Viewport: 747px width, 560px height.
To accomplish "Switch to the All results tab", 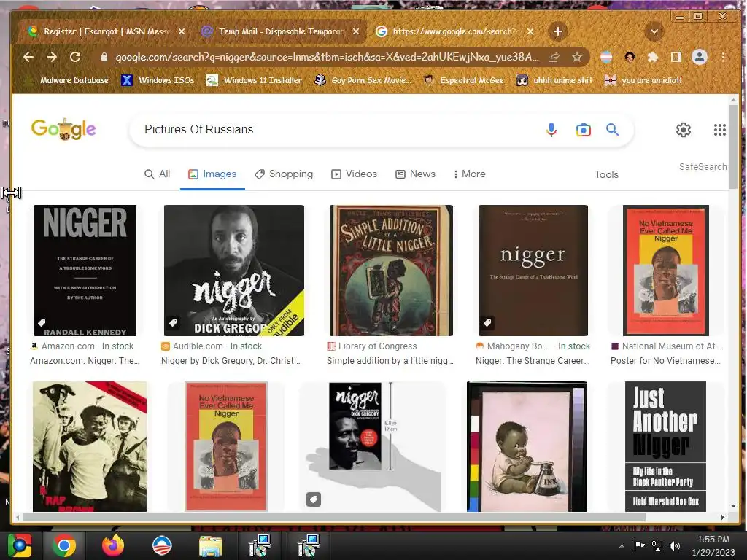I will point(158,174).
